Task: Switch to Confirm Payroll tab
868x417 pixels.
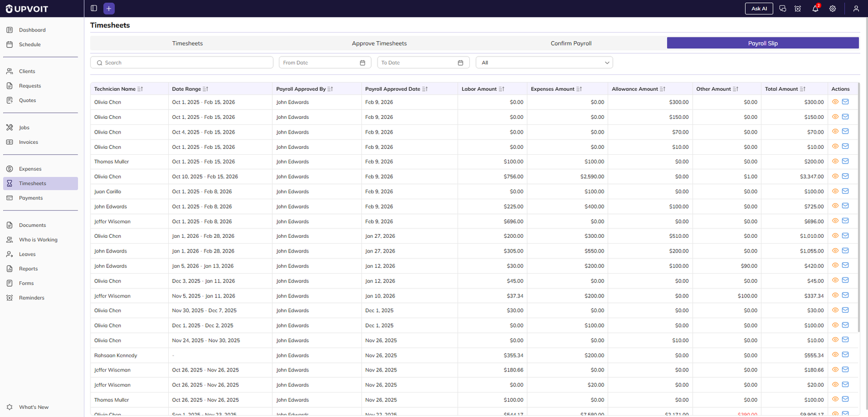Action: click(571, 43)
